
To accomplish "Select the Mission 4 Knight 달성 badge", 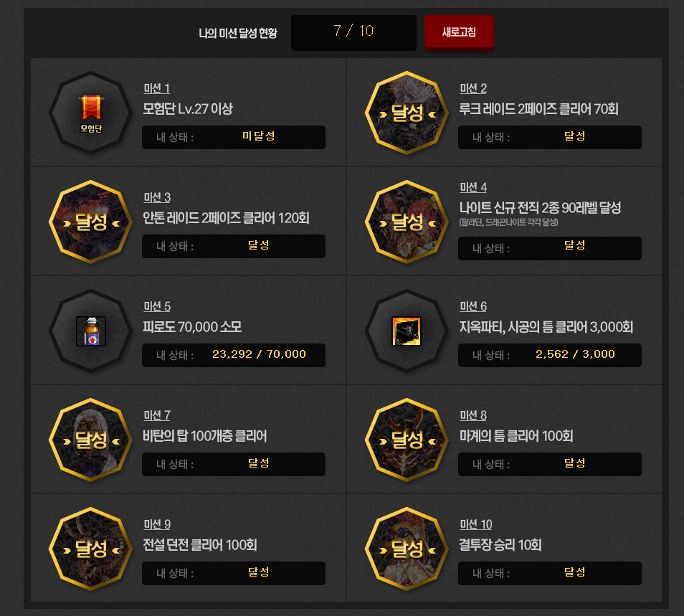I will 407,222.
